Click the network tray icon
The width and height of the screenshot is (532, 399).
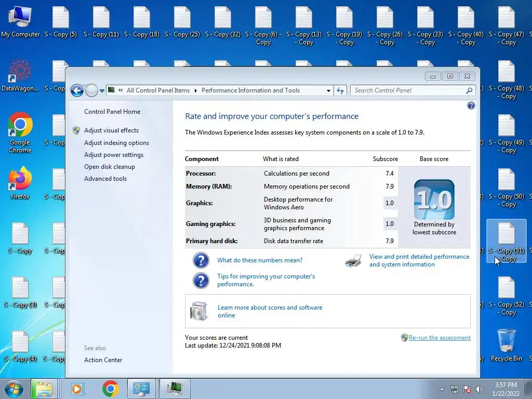pyautogui.click(x=454, y=389)
